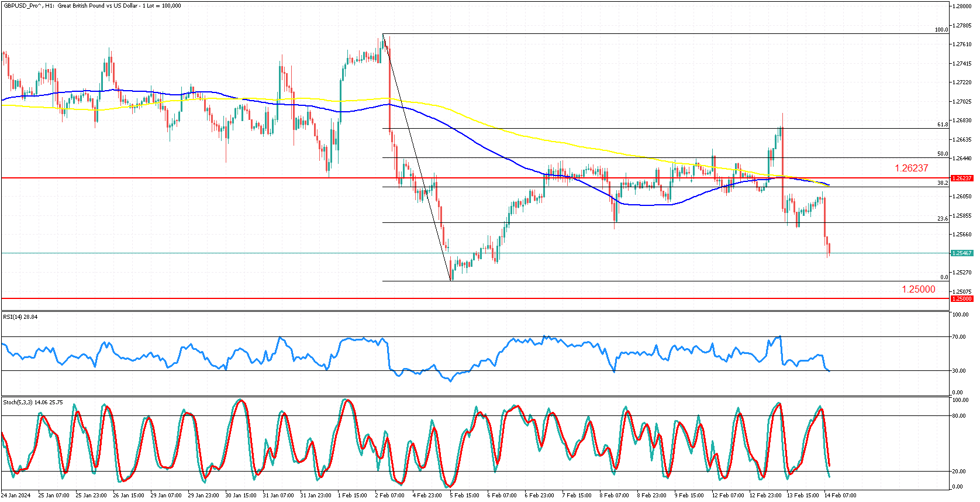This screenshot has height=502, width=980.
Task: Click the 25 Jan 07:00 time label
Action: pyautogui.click(x=54, y=496)
